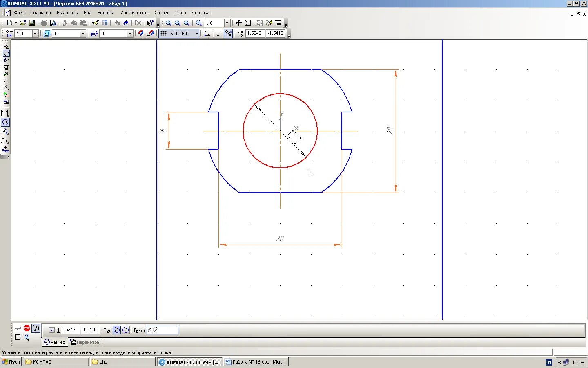Select the Dimensions panel icon in the left toolbar
588x368 pixels.
point(6,53)
